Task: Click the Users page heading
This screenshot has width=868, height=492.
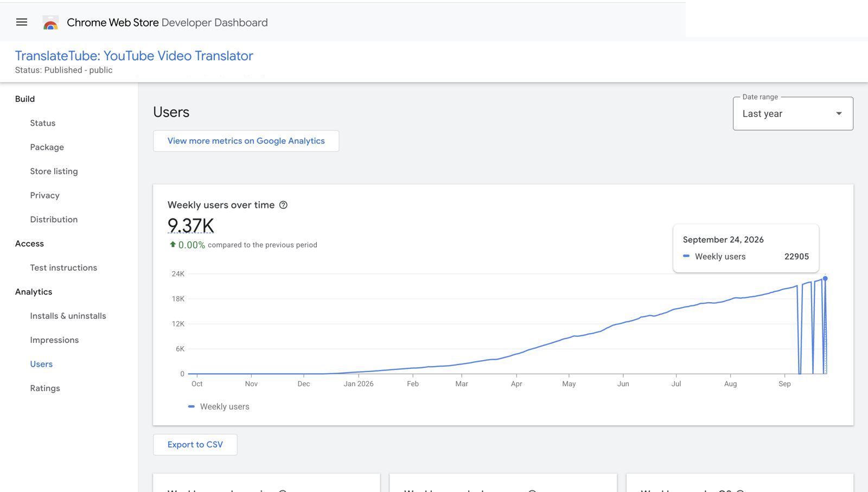Action: (171, 112)
